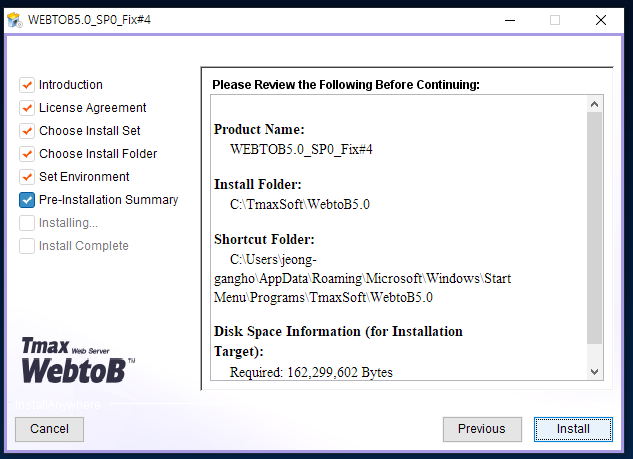Image resolution: width=633 pixels, height=459 pixels.
Task: Click the summary panel vertical scrollbar thumb
Action: 594,228
